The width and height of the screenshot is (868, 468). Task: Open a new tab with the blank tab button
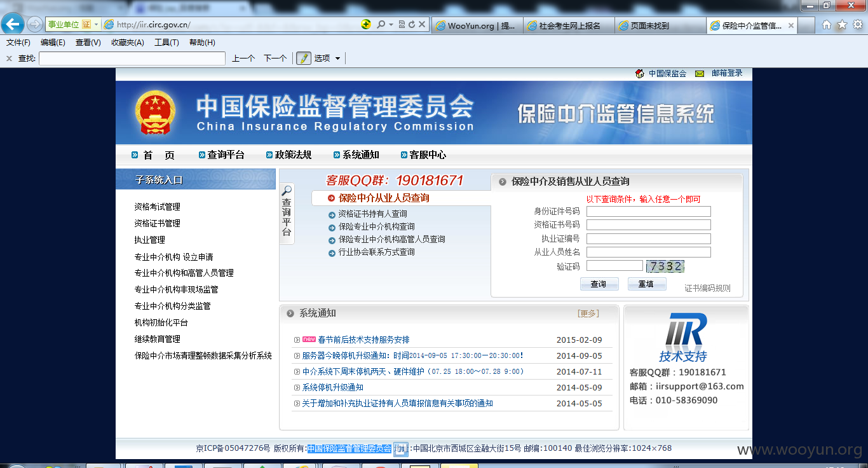coord(806,25)
